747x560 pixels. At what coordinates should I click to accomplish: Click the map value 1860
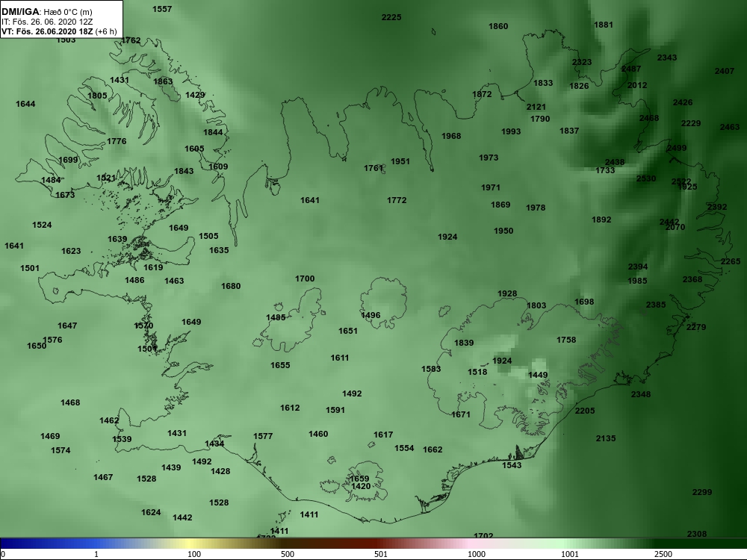coord(498,26)
